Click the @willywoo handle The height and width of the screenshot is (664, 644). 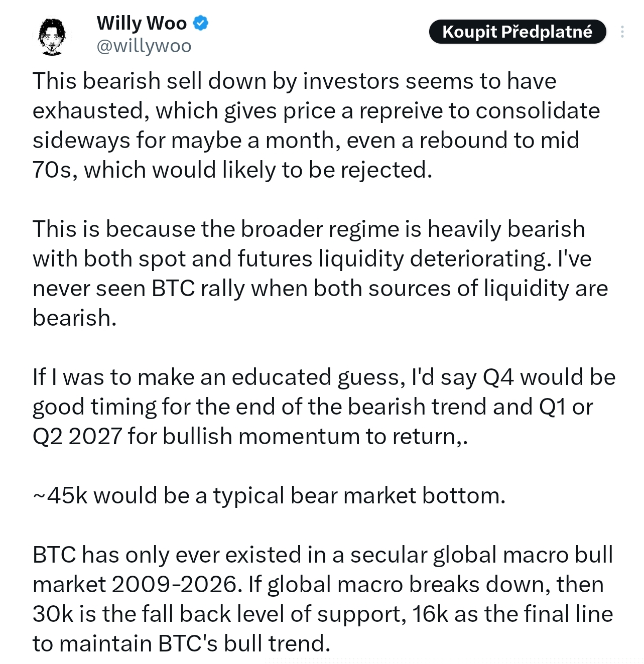tap(144, 46)
